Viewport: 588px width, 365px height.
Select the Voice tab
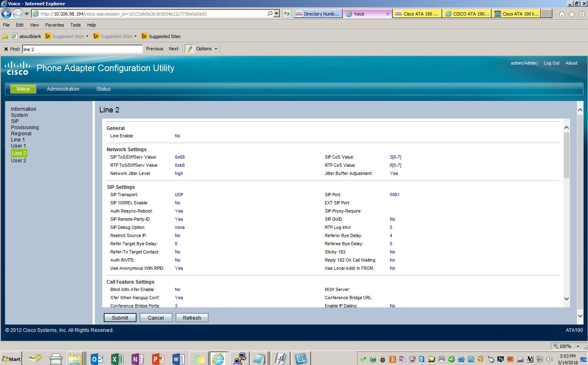click(x=23, y=89)
